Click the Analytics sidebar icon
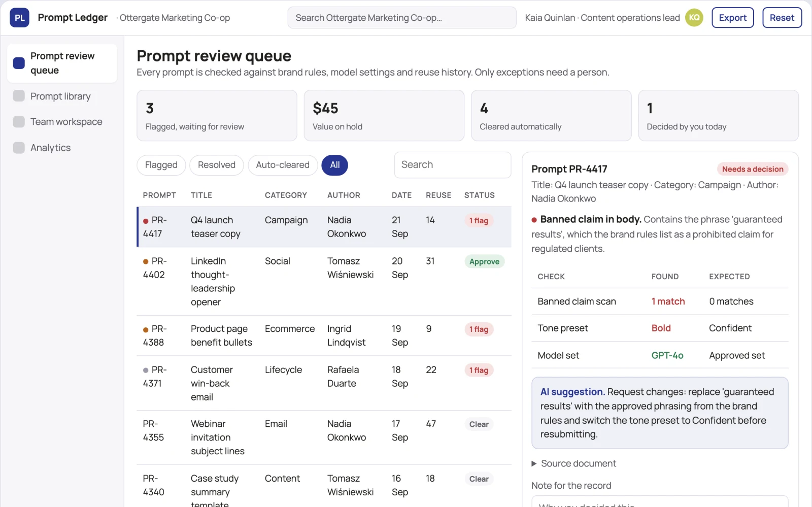The width and height of the screenshot is (812, 507). pos(19,148)
